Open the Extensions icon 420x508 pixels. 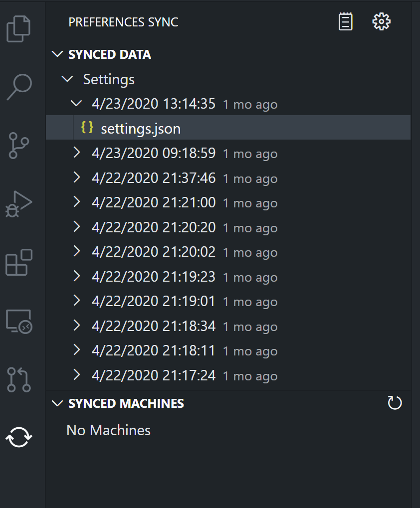click(x=18, y=263)
